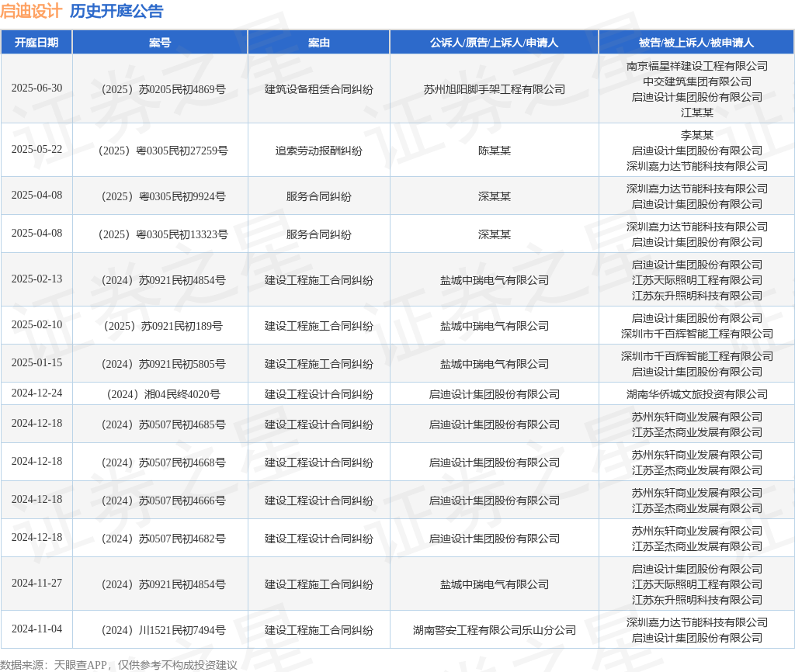The width and height of the screenshot is (795, 672).
Task: Click case number （2025）粤0305民初9924号
Action: [163, 196]
